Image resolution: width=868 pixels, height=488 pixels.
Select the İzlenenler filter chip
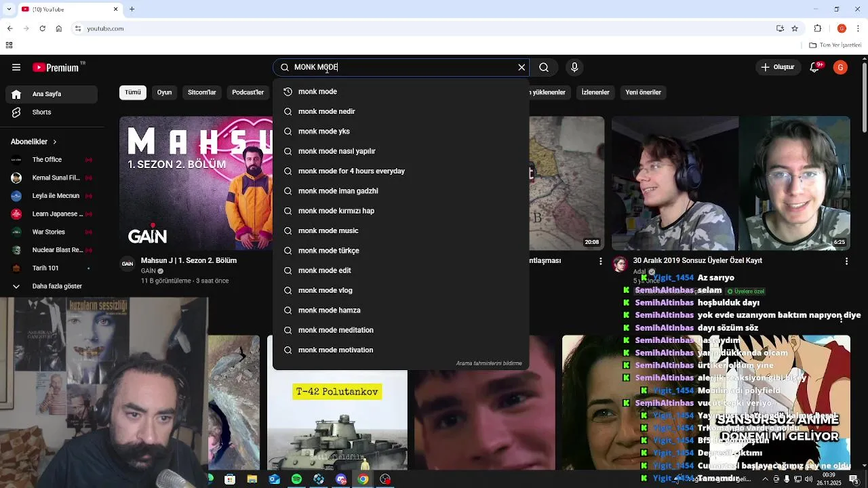[x=595, y=92]
